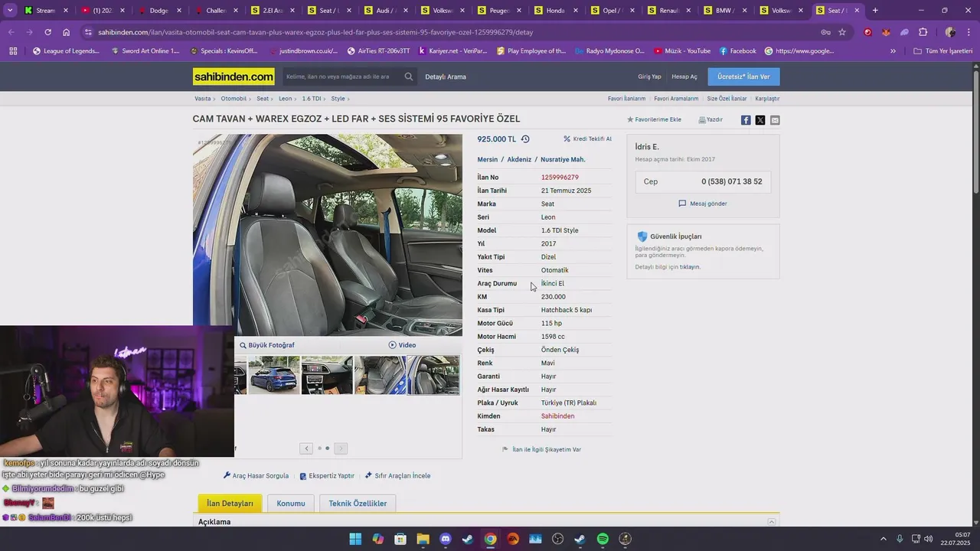
Task: Go to Chrome home button
Action: coord(67,32)
